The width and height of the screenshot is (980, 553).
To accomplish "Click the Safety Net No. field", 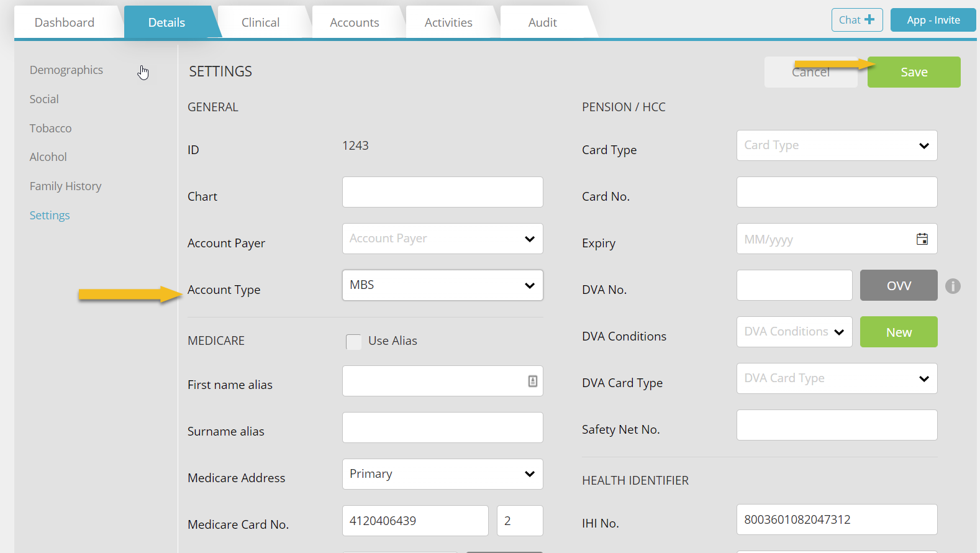I will 837,425.
